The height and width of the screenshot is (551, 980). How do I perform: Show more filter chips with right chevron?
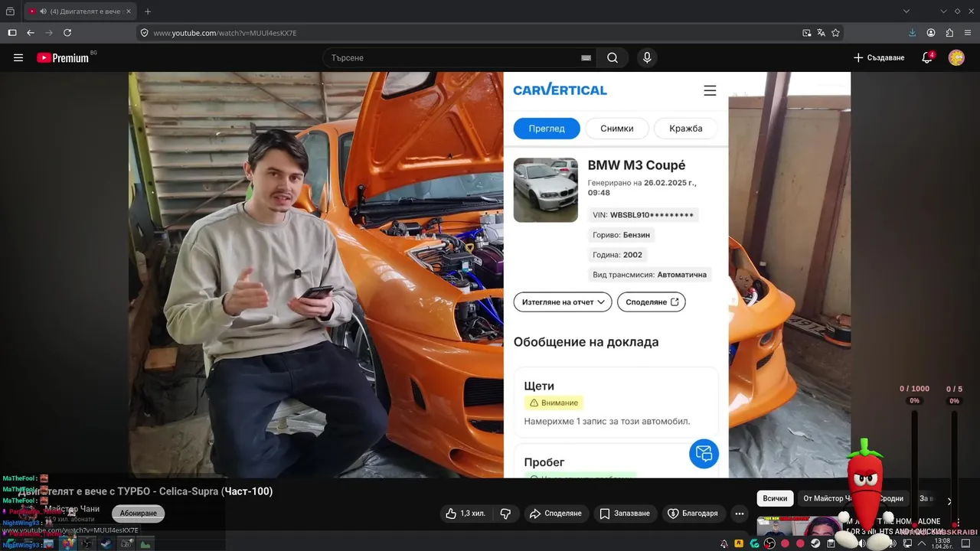pos(949,501)
